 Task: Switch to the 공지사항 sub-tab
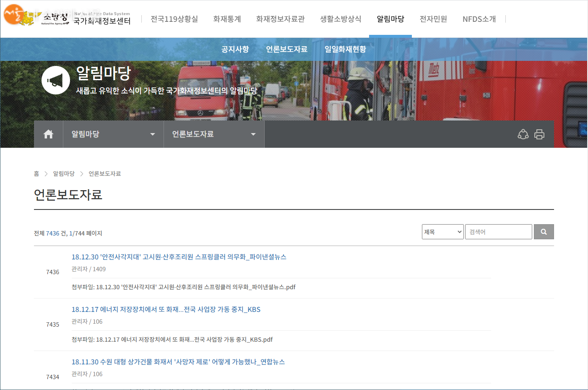235,49
